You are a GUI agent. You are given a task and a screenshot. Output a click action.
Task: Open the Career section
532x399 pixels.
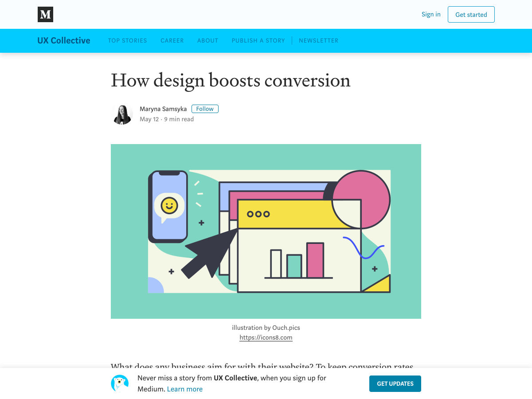172,40
